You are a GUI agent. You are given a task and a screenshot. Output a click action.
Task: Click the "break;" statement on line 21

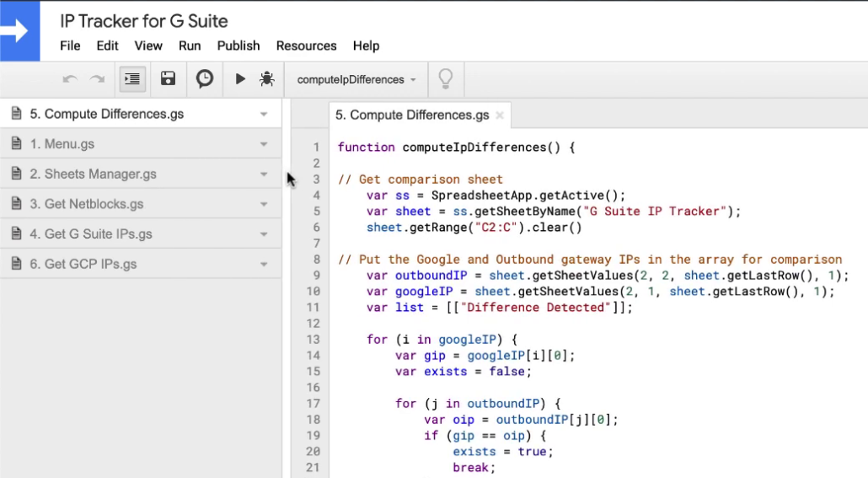pos(474,468)
